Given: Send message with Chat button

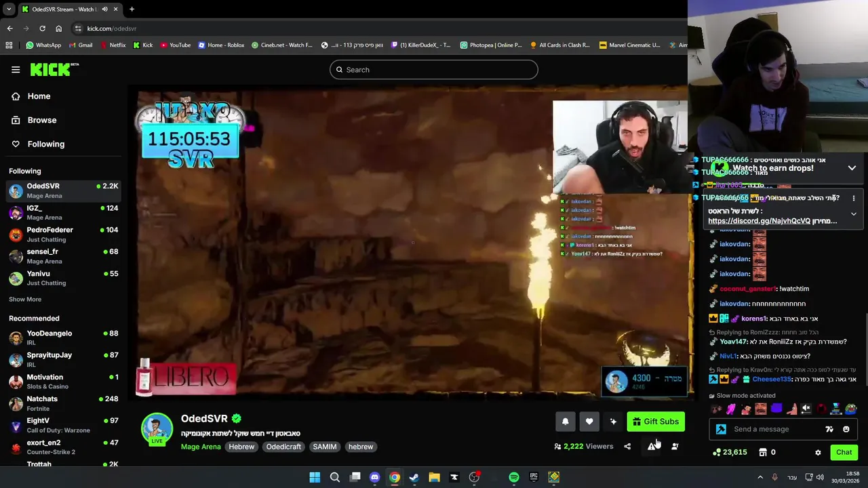Looking at the screenshot, I should point(844,452).
